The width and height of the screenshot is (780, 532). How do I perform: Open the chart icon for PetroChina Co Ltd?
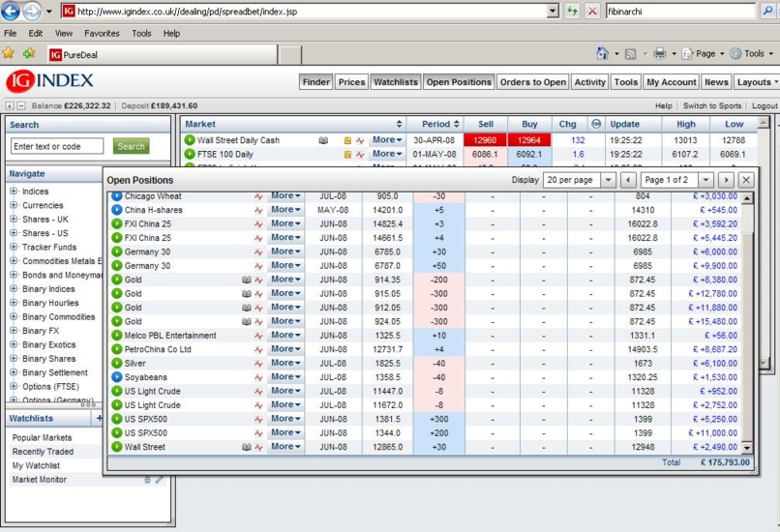258,349
